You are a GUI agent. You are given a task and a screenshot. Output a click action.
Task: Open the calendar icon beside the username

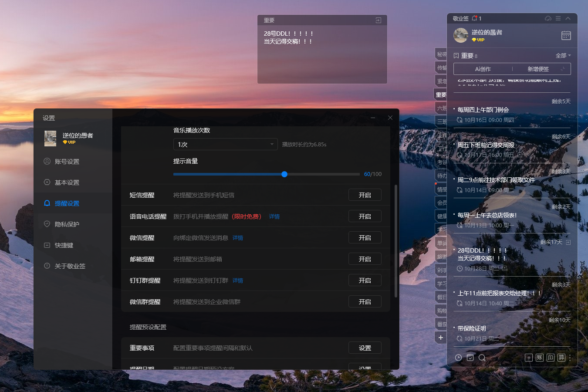click(x=566, y=36)
